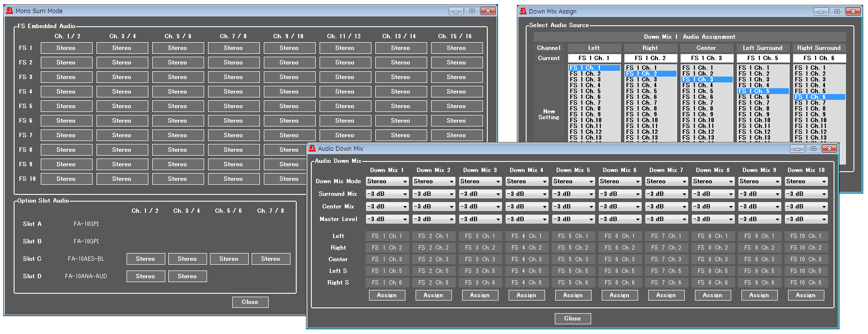Toggle the FS 1 Ch. 1/2 Stereo button
This screenshot has height=334, width=868.
66,48
